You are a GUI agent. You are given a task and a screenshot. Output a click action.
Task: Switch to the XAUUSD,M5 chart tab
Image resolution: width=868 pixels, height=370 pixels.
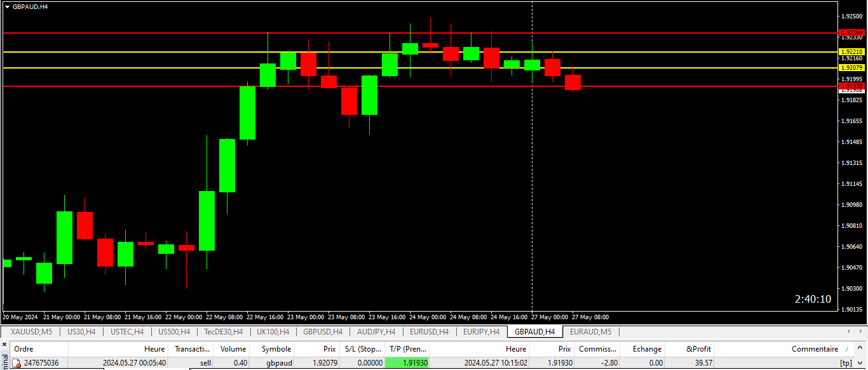point(31,331)
